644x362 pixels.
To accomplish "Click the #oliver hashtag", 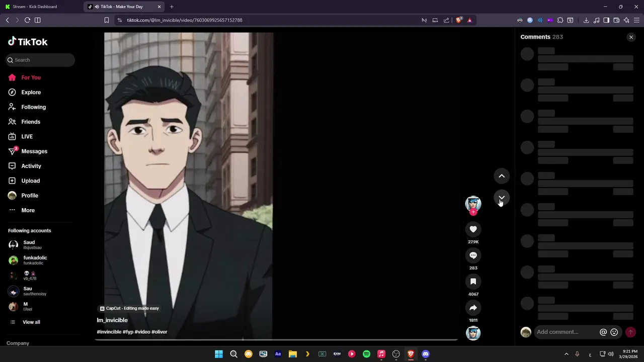I will (x=159, y=332).
